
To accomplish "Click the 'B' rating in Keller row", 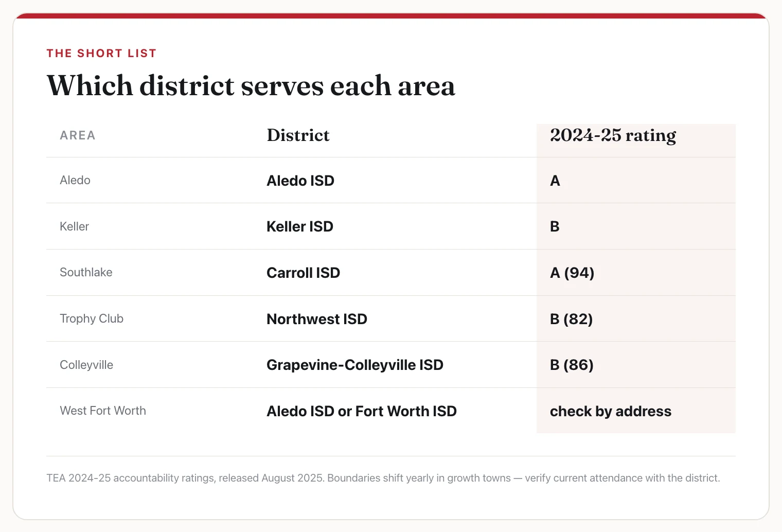I will [x=555, y=226].
